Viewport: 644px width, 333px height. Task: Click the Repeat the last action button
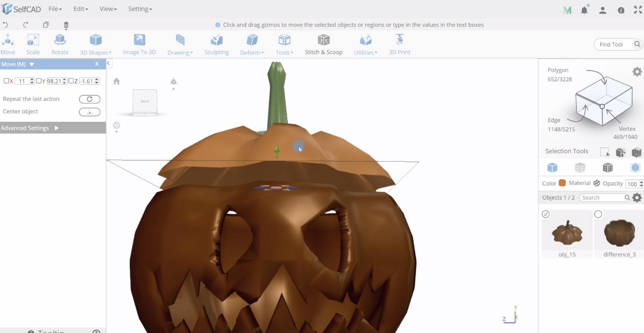[89, 99]
